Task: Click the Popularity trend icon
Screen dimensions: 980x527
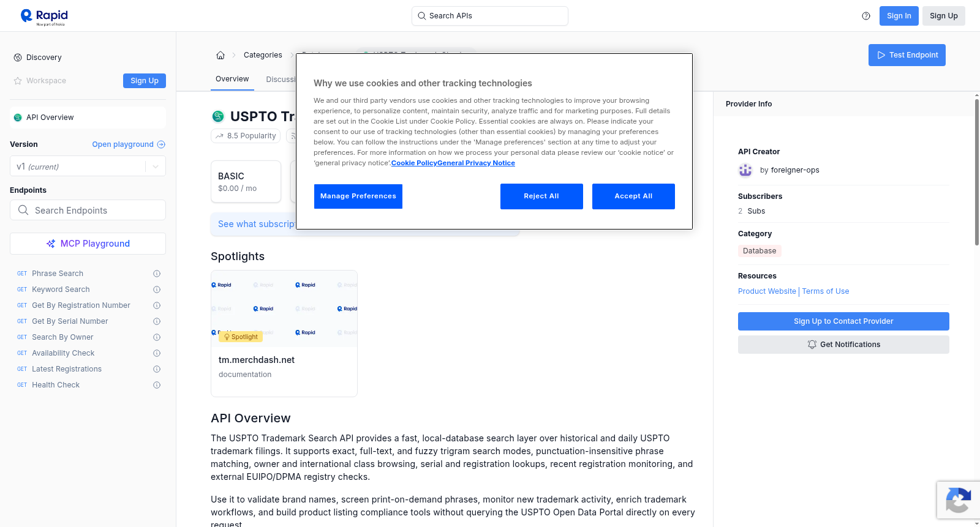Action: 220,136
